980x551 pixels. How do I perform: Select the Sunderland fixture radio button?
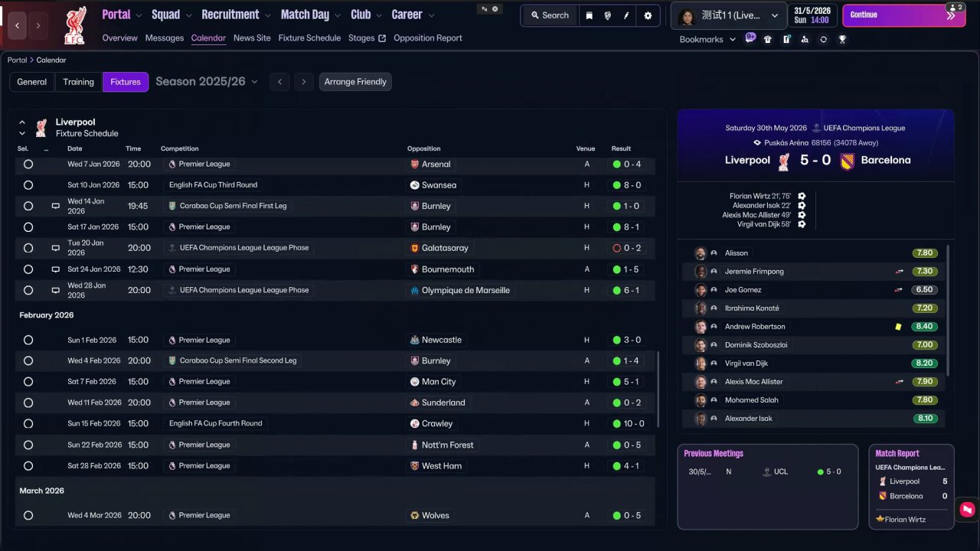coord(28,403)
